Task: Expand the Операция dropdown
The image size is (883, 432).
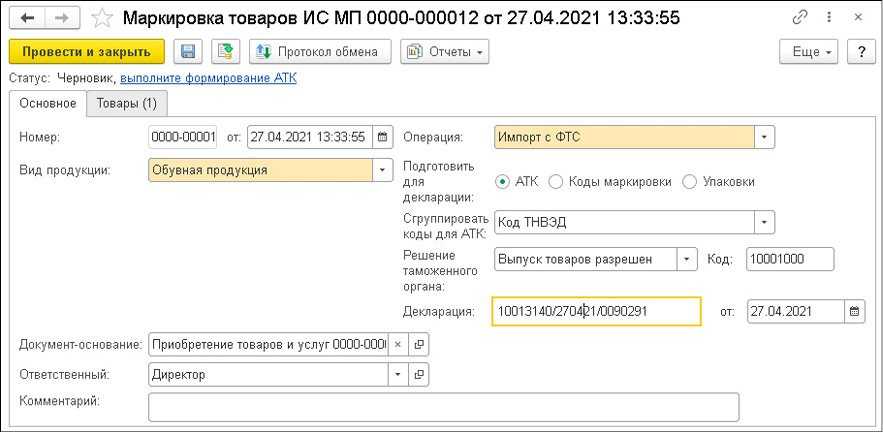Action: pyautogui.click(x=764, y=137)
